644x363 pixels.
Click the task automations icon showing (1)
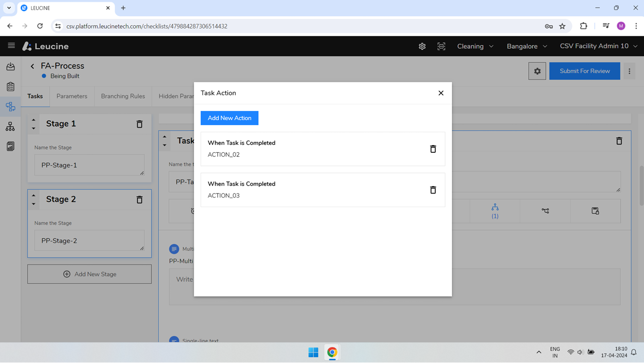pyautogui.click(x=495, y=211)
